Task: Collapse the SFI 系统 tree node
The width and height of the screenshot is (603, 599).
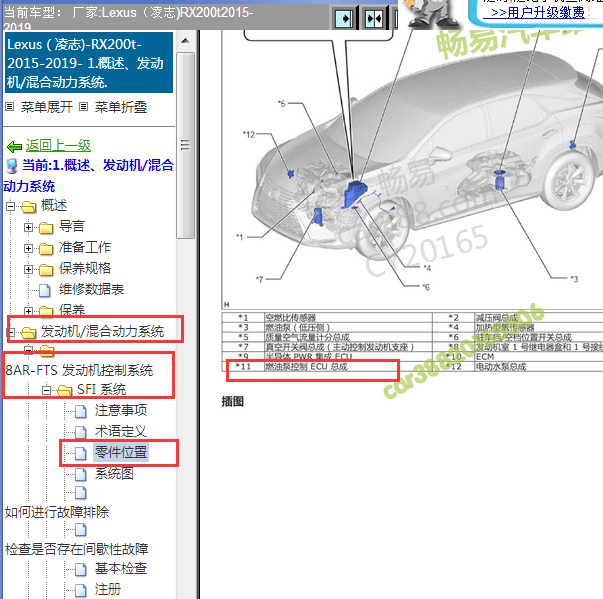Action: [x=46, y=391]
